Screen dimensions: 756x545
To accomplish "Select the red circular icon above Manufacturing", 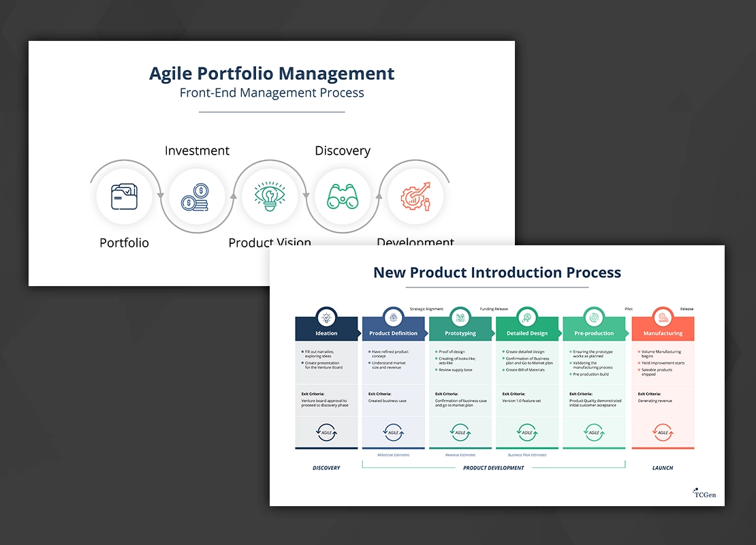I will [x=662, y=317].
